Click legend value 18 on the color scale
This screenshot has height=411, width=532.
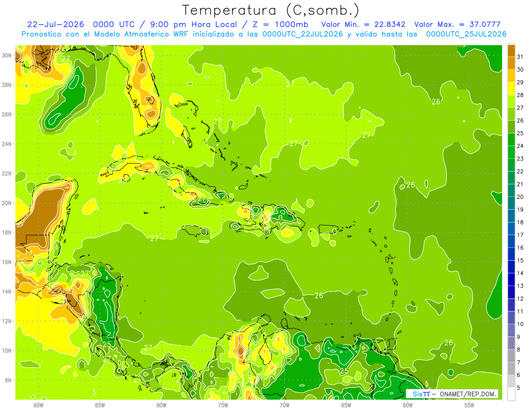(520, 222)
